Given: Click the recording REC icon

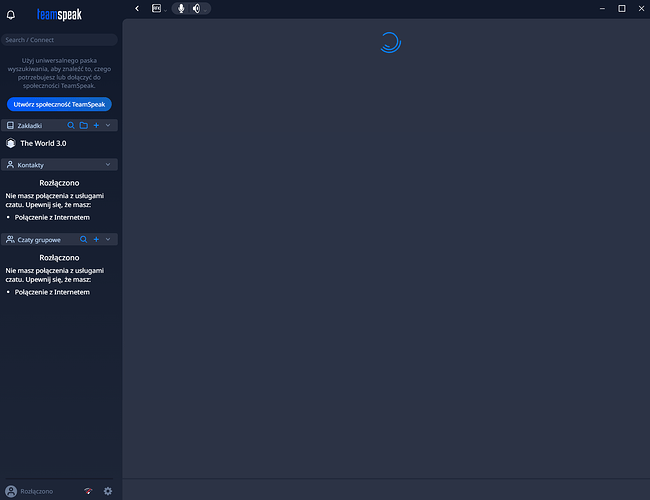Looking at the screenshot, I should (x=156, y=8).
